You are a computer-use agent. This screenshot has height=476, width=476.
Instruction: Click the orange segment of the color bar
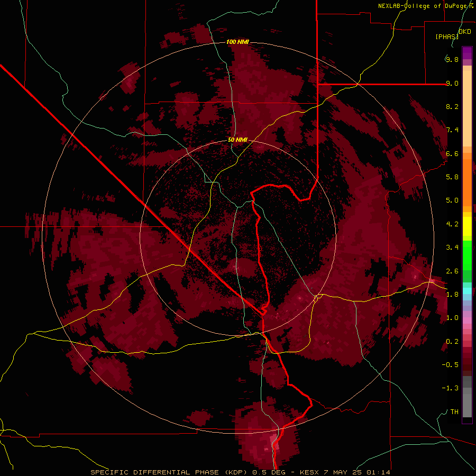pyautogui.click(x=467, y=182)
